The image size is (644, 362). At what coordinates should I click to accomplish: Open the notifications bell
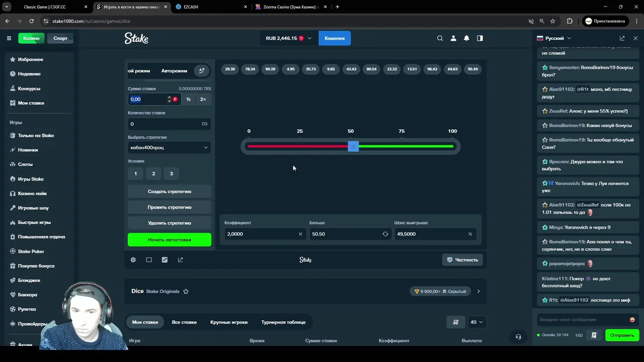point(466,38)
